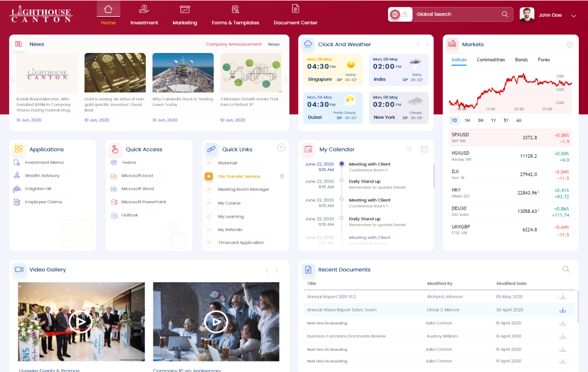Select the Indices markets tab
Screen dimensions: 588x372
(x=459, y=60)
